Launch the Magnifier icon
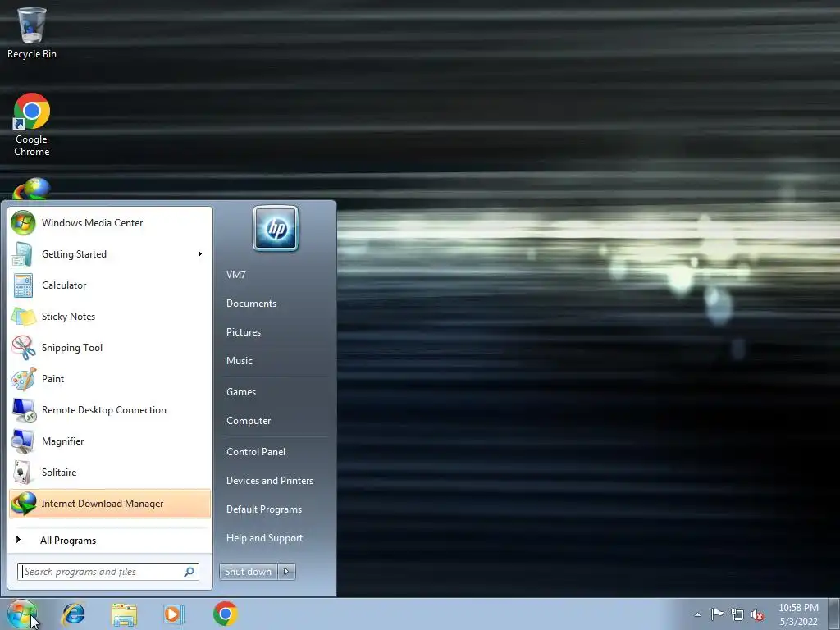The image size is (840, 630). point(23,441)
